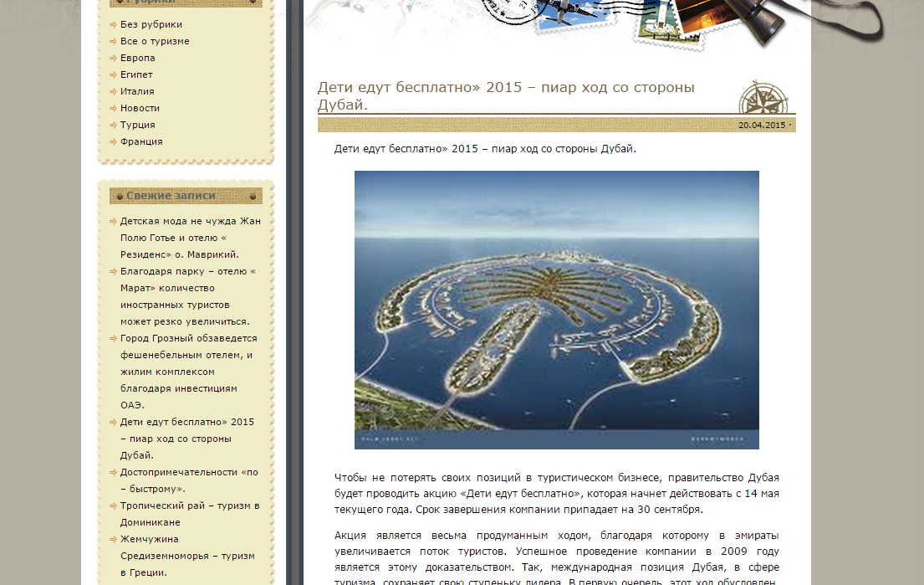Click the arrow bullet next to 'Италия'
This screenshot has width=924, height=585.
pos(113,92)
